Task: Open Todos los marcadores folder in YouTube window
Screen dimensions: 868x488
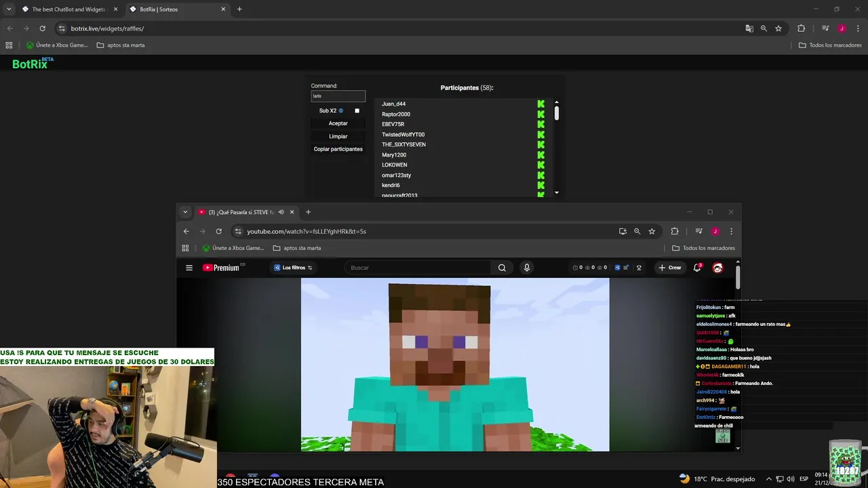Action: (x=703, y=248)
